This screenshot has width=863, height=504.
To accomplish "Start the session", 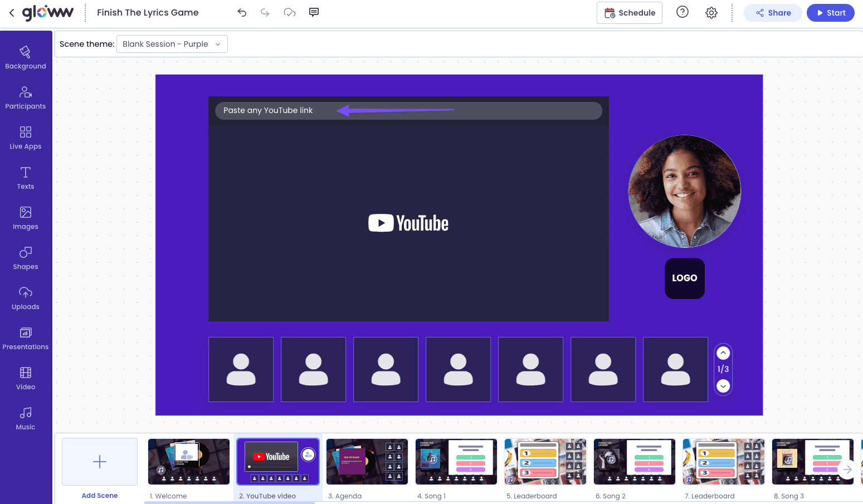I will click(831, 13).
